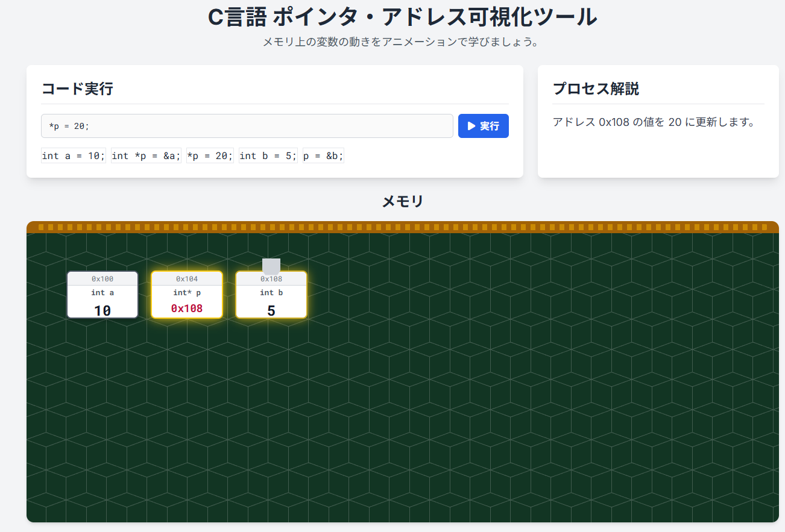
Task: Click the memory cell 'int b' at 0x108
Action: click(x=271, y=295)
